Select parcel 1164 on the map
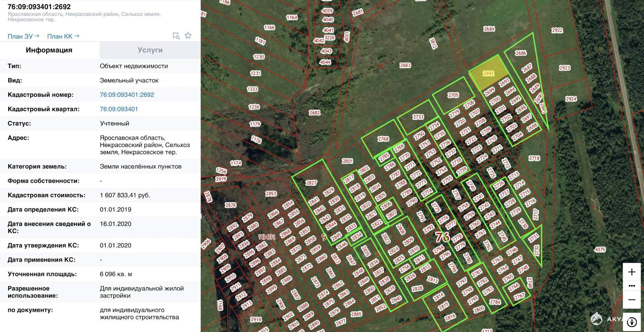644x332 pixels. [x=291, y=17]
